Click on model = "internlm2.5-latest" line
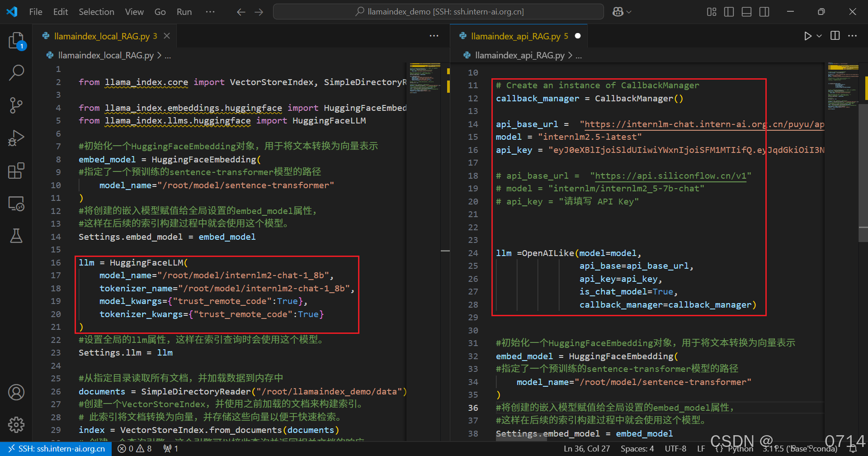 click(x=569, y=137)
